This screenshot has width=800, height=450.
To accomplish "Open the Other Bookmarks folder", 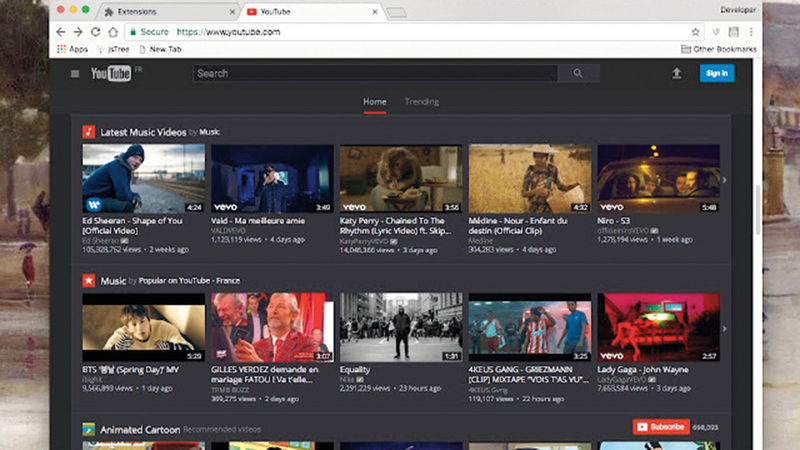I will pyautogui.click(x=720, y=49).
